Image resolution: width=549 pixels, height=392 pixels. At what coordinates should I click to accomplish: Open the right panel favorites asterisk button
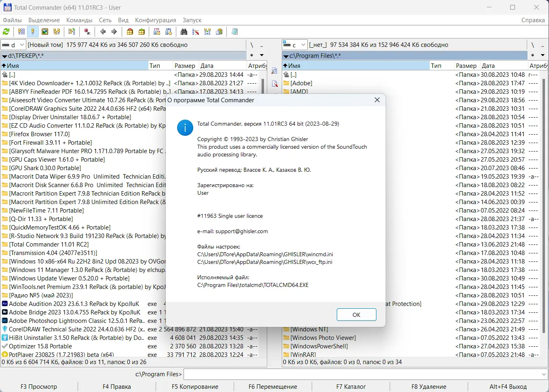tap(532, 55)
